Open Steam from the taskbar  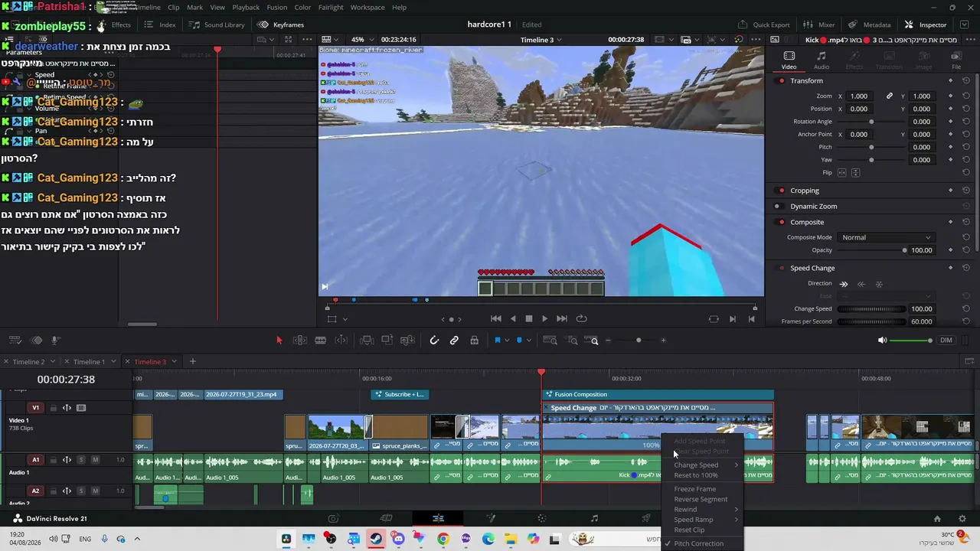point(376,539)
